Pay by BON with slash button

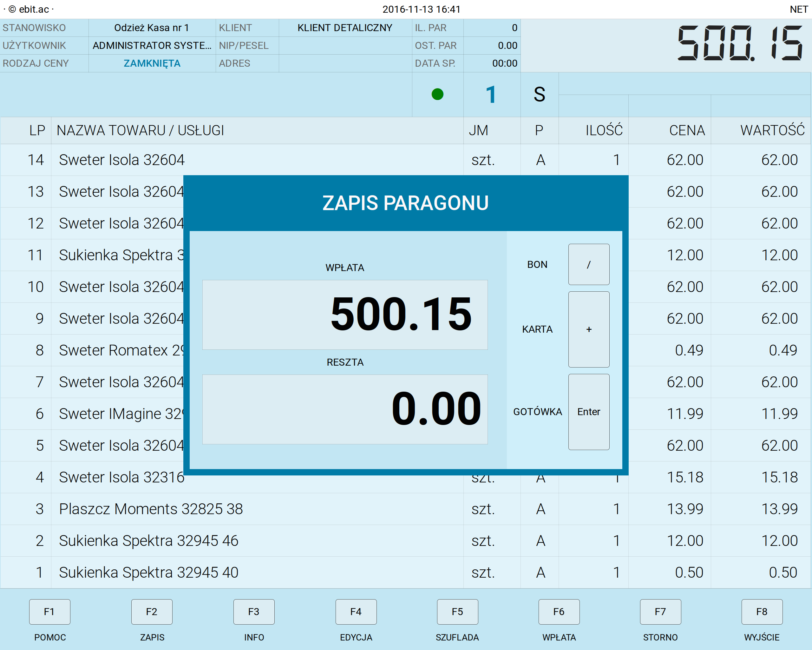[589, 264]
